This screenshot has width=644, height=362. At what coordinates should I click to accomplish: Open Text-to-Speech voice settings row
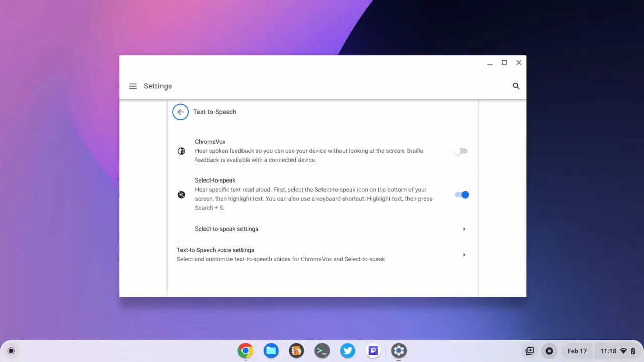click(x=323, y=255)
